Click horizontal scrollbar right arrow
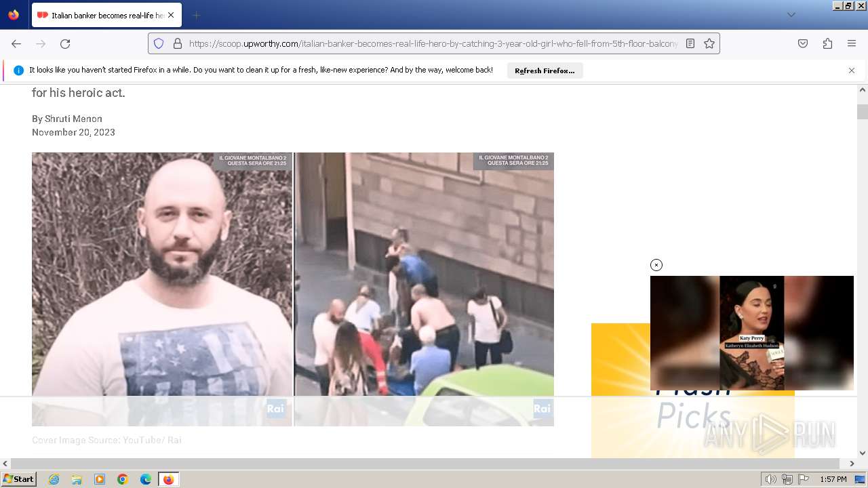 coord(852,464)
